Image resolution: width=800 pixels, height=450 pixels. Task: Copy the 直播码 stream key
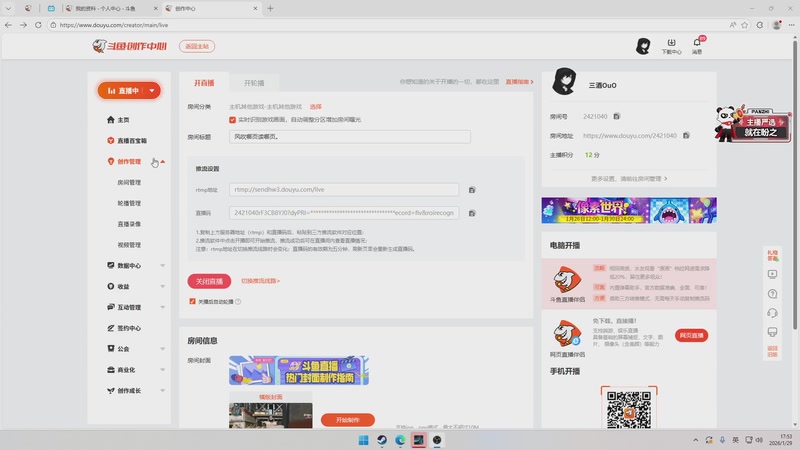coord(472,213)
